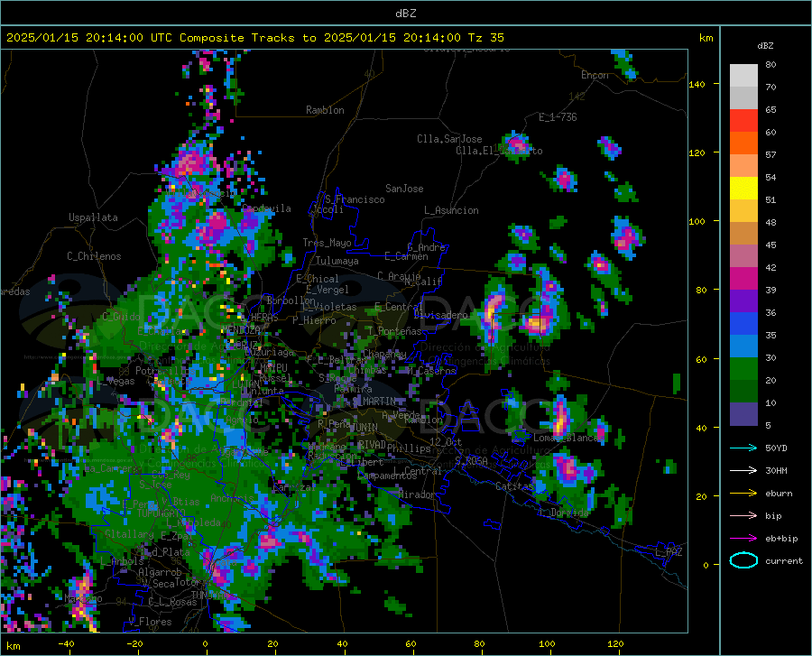The image size is (812, 656).
Task: Pick the purple 36-39 dBZ swatch
Action: [x=743, y=301]
